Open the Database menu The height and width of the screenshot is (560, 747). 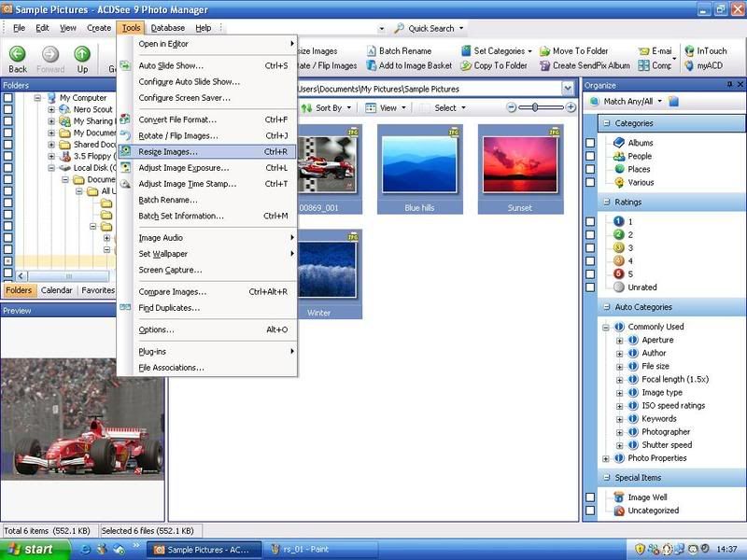168,28
